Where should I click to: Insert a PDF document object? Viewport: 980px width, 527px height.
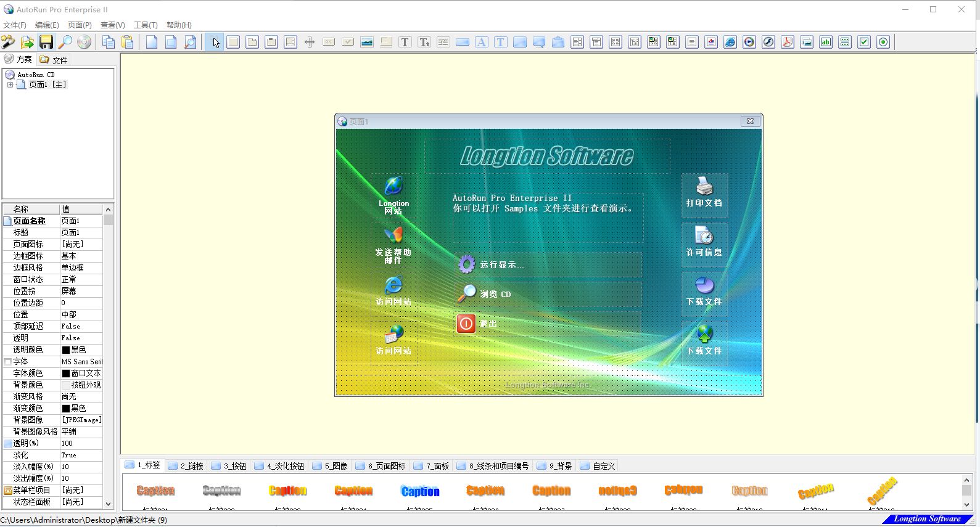click(788, 42)
